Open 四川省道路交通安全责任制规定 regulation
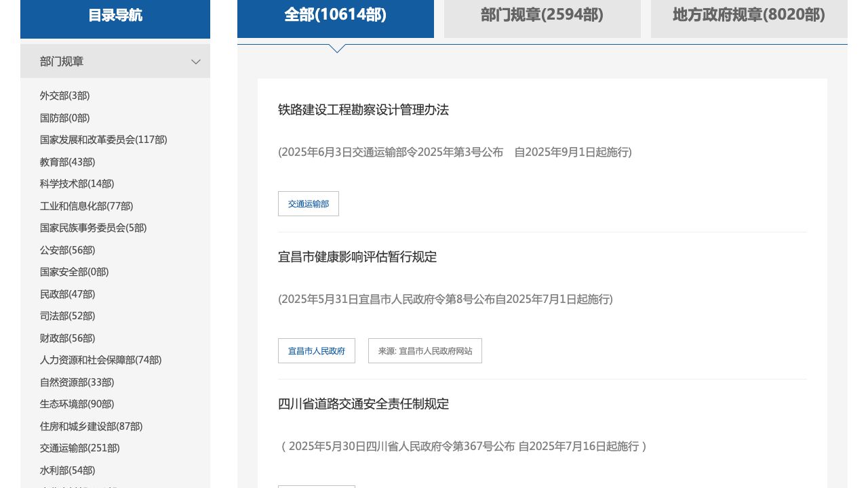This screenshot has height=488, width=868. pyautogui.click(x=363, y=404)
